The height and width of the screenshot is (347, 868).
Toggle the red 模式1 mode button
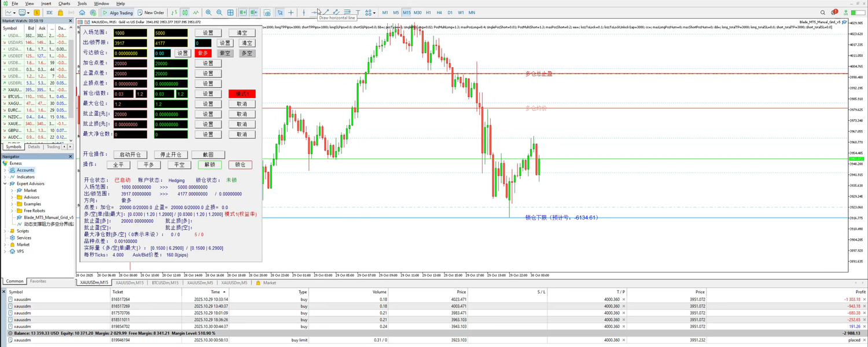[x=242, y=94]
